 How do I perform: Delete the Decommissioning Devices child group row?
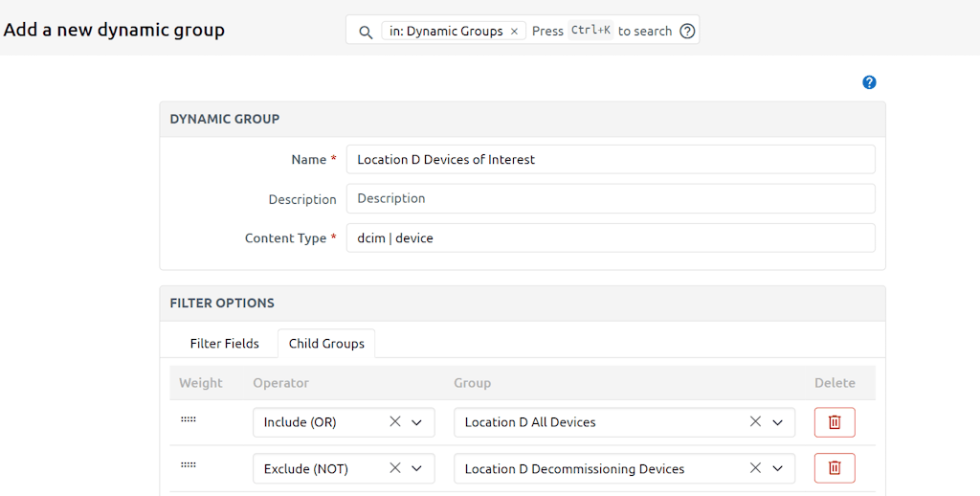[x=835, y=468]
